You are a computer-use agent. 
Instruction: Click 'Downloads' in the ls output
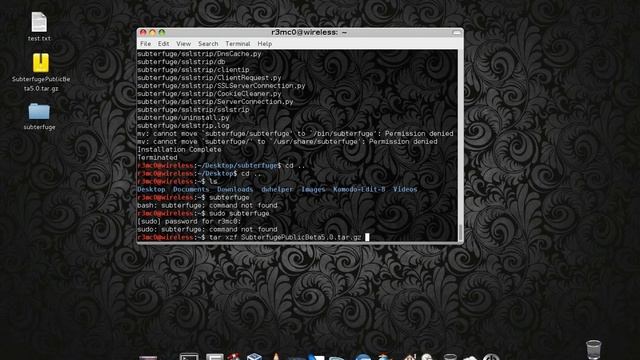coord(235,189)
